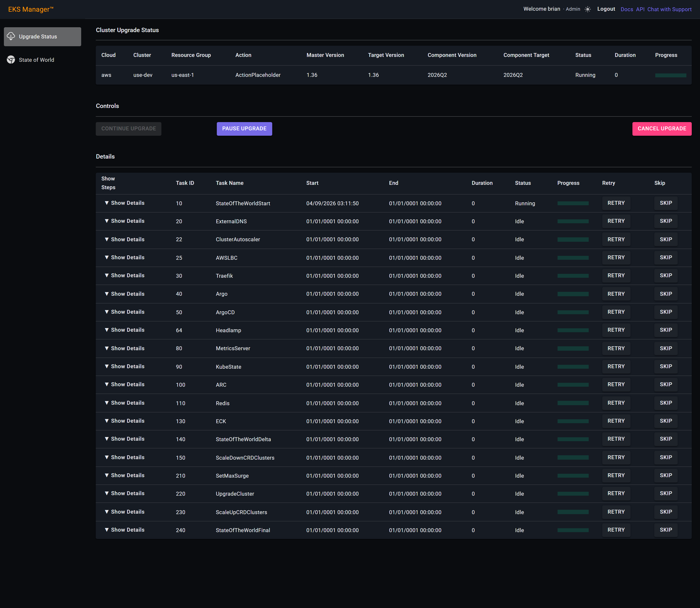The height and width of the screenshot is (608, 700).
Task: Click the EKS Manager logo title
Action: click(31, 9)
